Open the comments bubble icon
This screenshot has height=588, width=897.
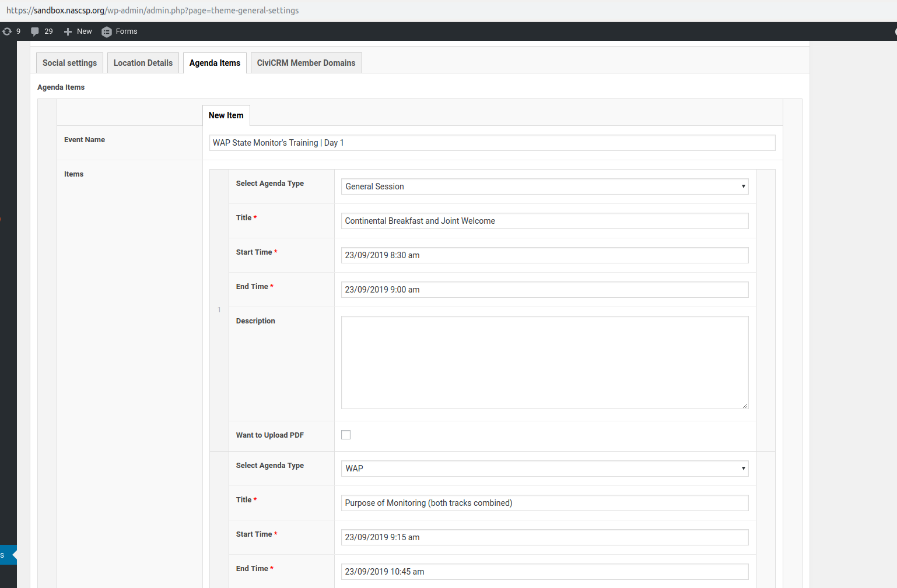[x=35, y=31]
